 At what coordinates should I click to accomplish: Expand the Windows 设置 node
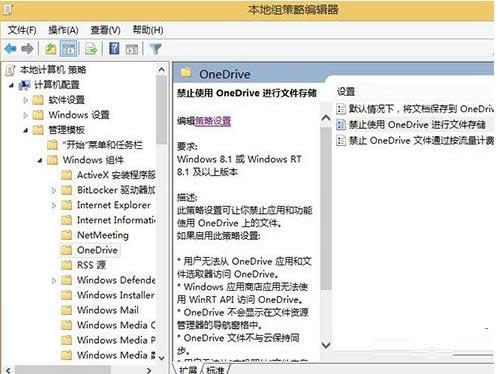[x=26, y=115]
